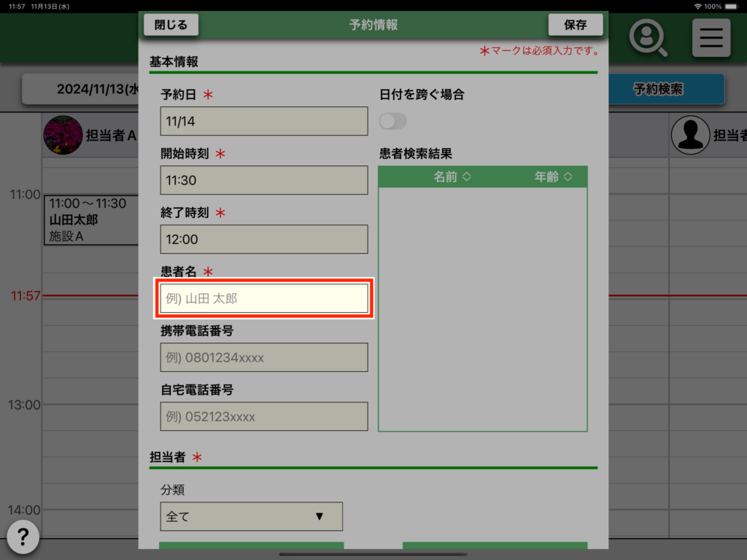Toggle the 日付を跨ぐ場合 switch
747x560 pixels.
tap(393, 121)
